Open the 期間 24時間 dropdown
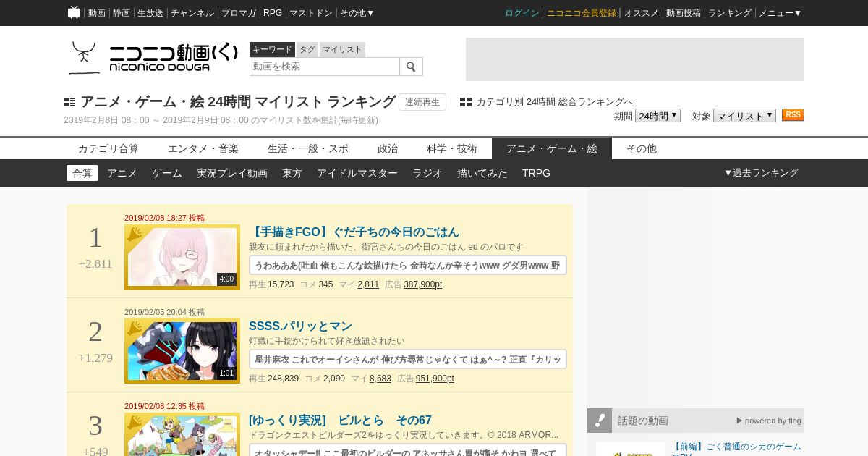This screenshot has width=868, height=456. tap(658, 116)
